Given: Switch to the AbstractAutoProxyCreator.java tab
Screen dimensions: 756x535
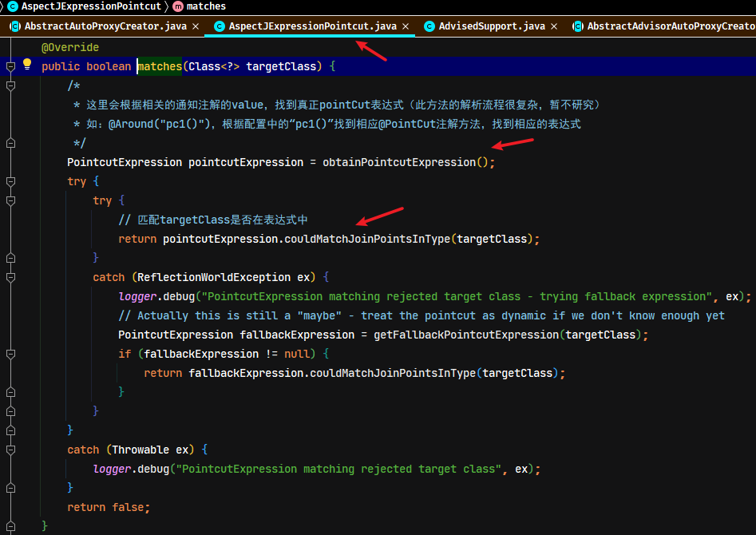Looking at the screenshot, I should pyautogui.click(x=105, y=26).
